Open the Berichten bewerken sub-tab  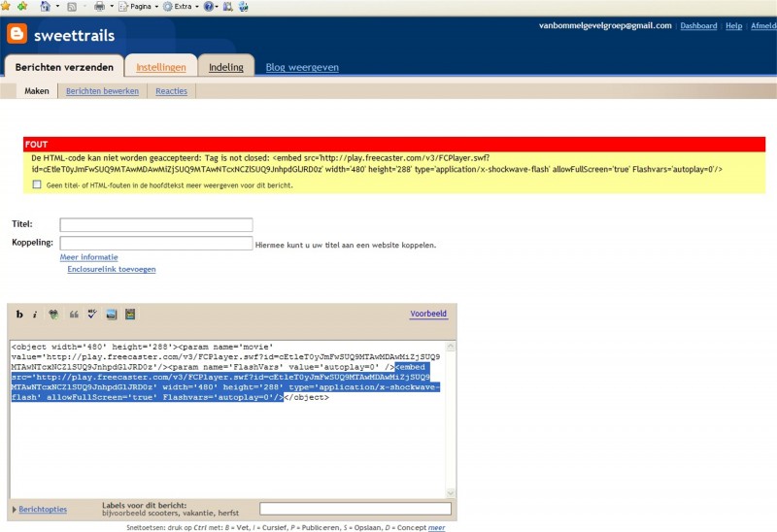pyautogui.click(x=102, y=91)
